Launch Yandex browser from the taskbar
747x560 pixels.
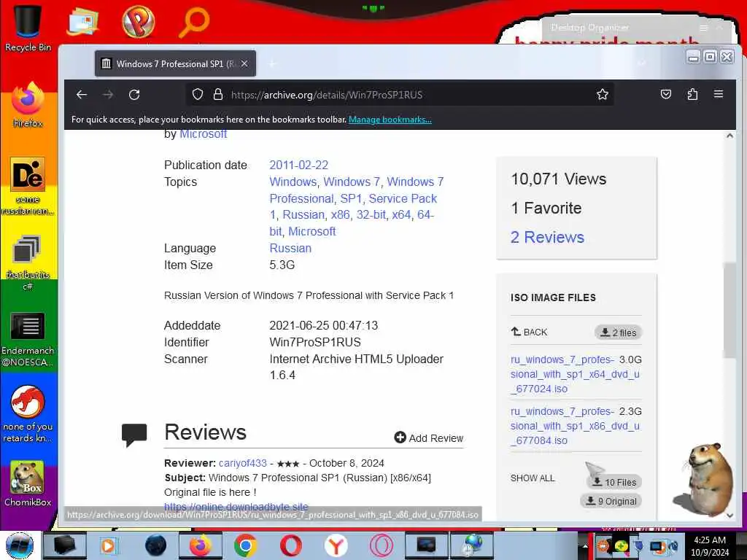tap(336, 545)
